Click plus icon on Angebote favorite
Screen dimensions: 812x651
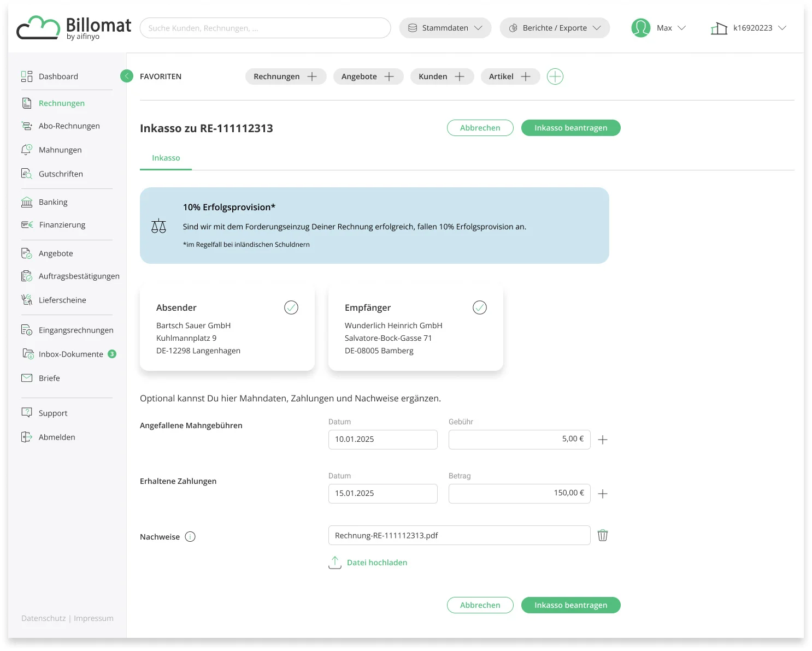(x=389, y=76)
